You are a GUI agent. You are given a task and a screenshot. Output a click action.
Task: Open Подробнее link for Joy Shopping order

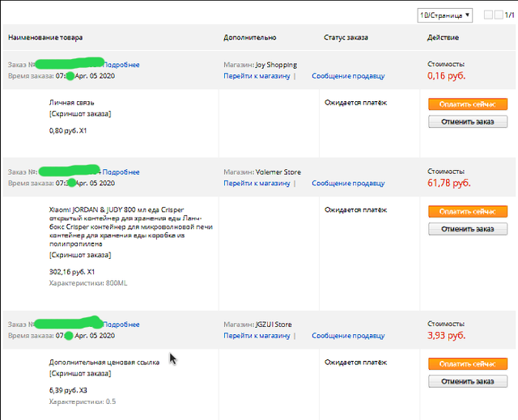coord(121,65)
